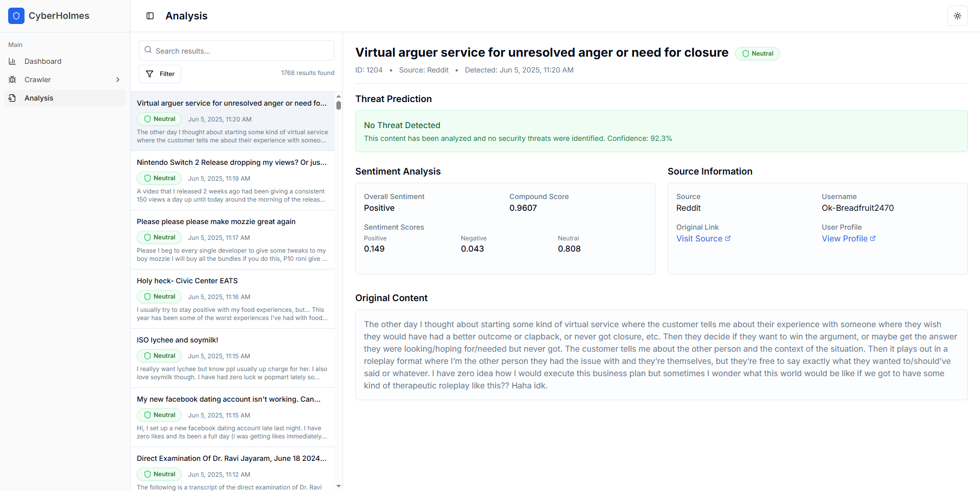The image size is (980, 491).
Task: Click the Dashboard chart icon
Action: (x=12, y=61)
